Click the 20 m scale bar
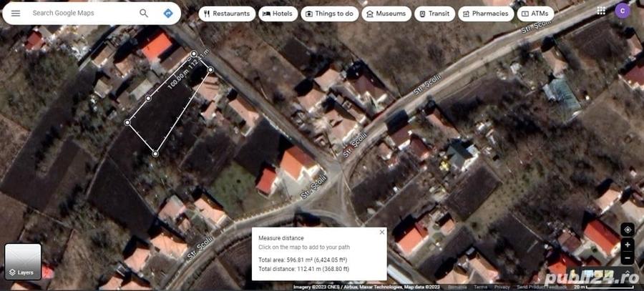 click(x=604, y=287)
